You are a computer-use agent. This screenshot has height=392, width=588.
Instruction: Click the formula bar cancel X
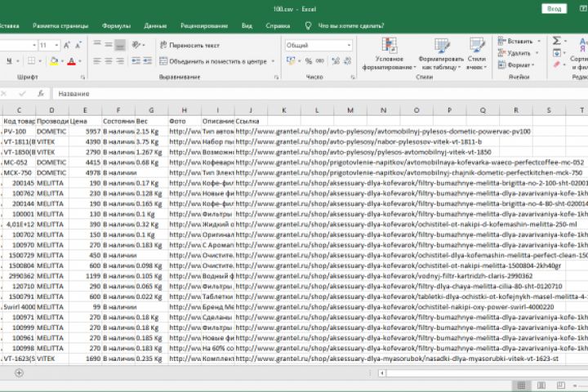(4, 93)
